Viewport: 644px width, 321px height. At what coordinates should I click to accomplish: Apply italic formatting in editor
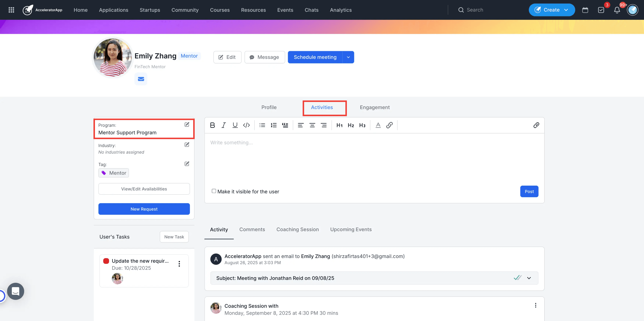click(x=224, y=125)
